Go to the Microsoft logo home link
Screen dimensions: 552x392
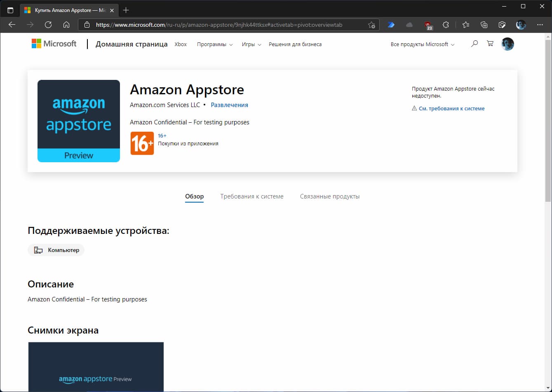54,44
